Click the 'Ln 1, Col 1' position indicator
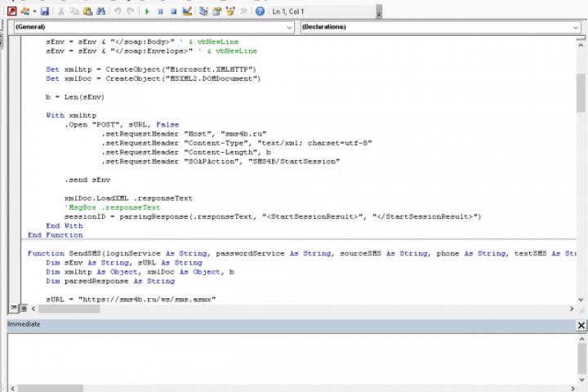The width and height of the screenshot is (588, 392). pos(288,11)
